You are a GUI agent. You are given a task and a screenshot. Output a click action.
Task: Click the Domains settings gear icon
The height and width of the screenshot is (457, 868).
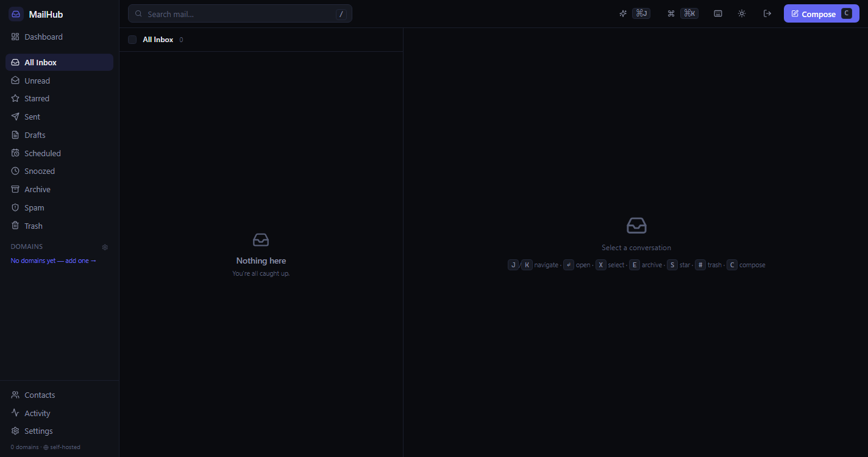pyautogui.click(x=105, y=247)
